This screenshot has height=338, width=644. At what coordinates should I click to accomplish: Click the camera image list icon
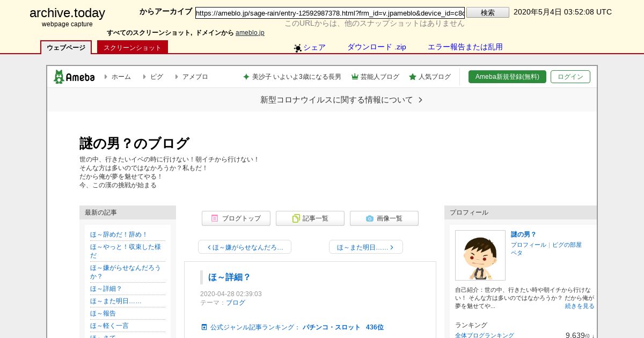(370, 218)
